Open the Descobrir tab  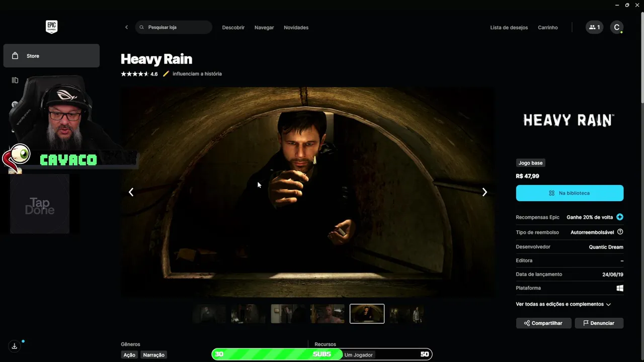(233, 28)
